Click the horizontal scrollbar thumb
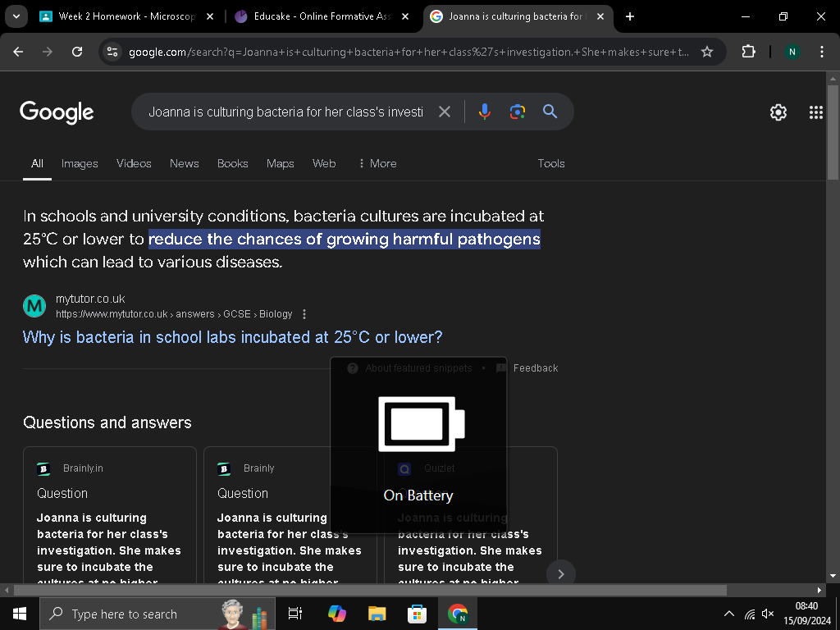This screenshot has width=840, height=630. click(x=370, y=590)
